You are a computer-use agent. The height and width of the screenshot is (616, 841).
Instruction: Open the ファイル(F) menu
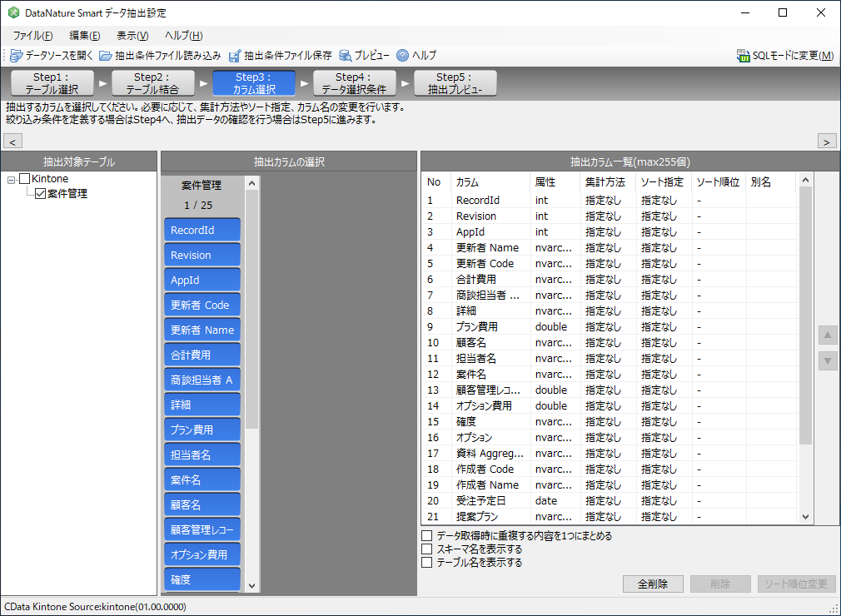[32, 36]
